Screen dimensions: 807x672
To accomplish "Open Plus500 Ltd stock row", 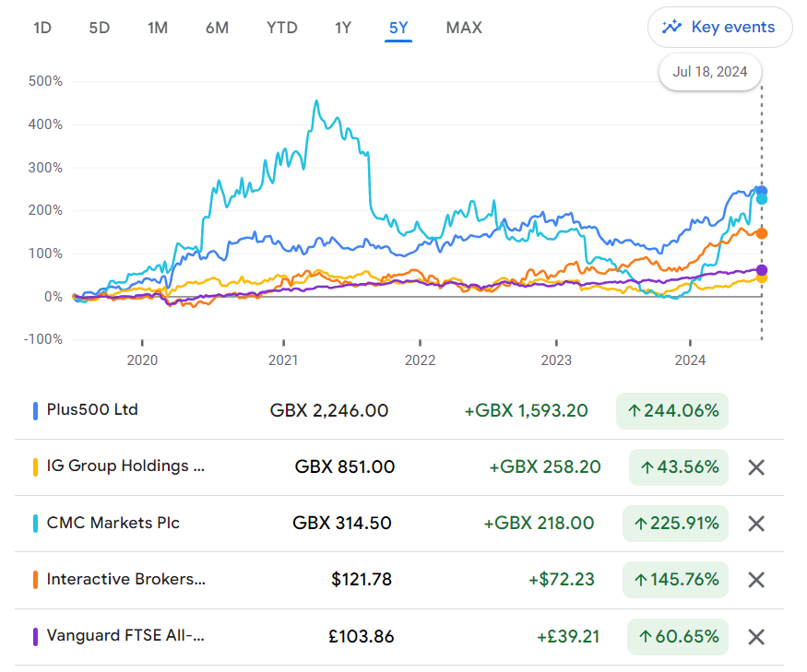I will [399, 410].
